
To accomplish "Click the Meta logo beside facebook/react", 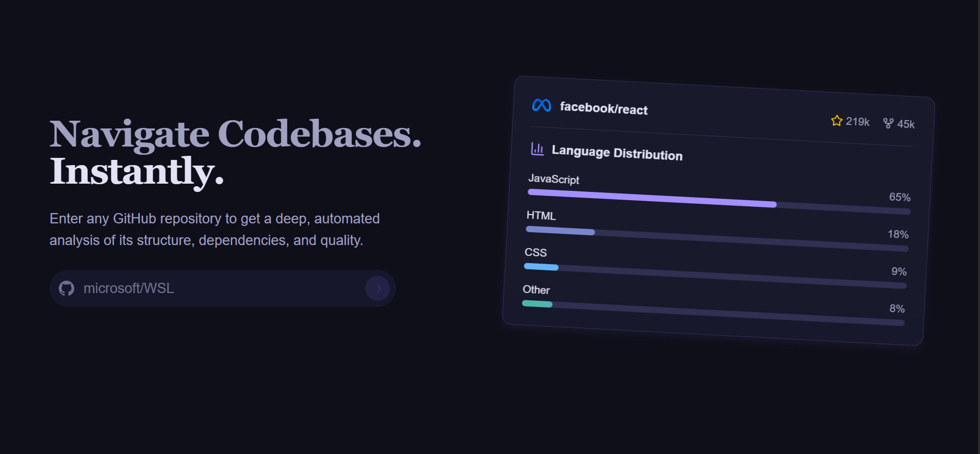I will tap(541, 106).
